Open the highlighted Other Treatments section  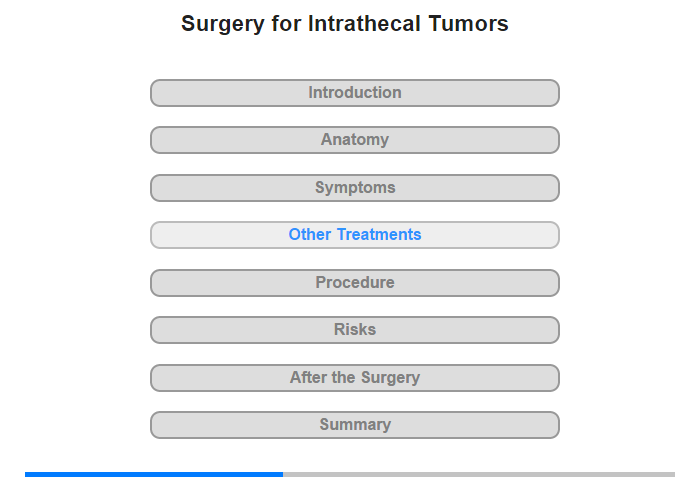(354, 235)
